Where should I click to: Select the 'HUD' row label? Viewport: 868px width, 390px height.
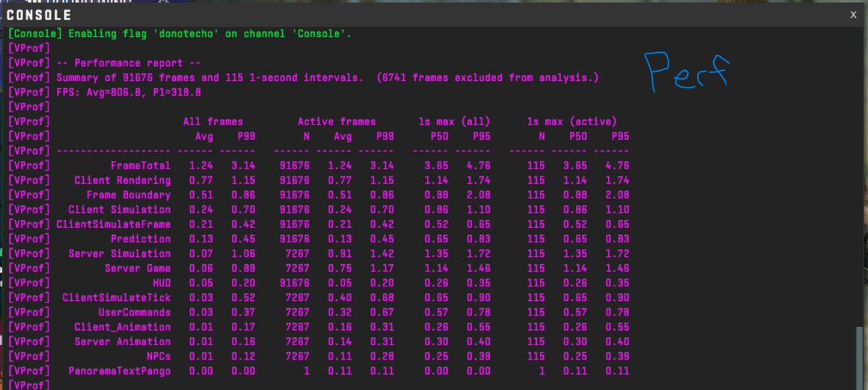(161, 283)
